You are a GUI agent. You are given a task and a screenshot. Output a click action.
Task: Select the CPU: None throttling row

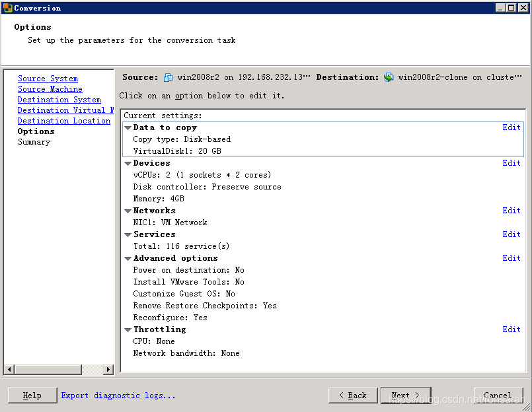pyautogui.click(x=154, y=341)
